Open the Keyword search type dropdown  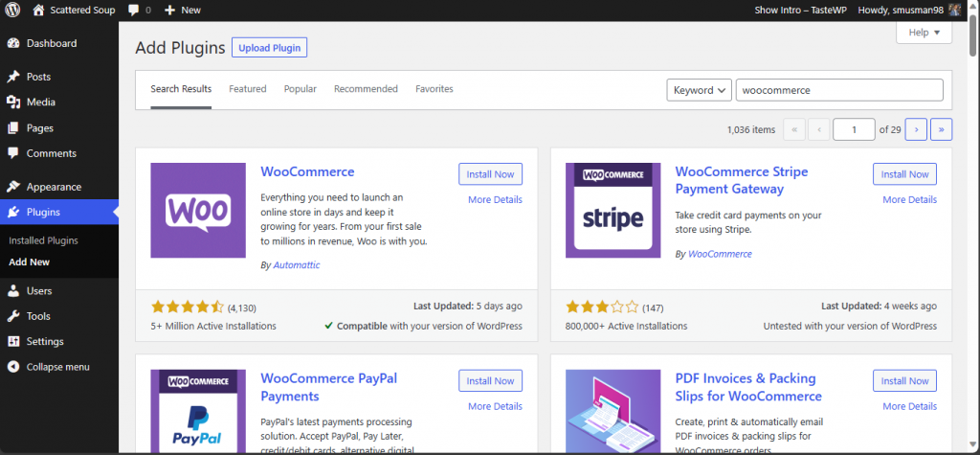pos(700,90)
